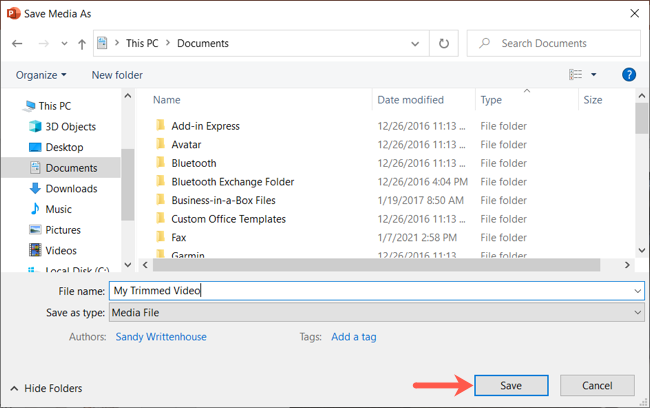Open the Save as type dropdown
The height and width of the screenshot is (408, 650).
(376, 312)
